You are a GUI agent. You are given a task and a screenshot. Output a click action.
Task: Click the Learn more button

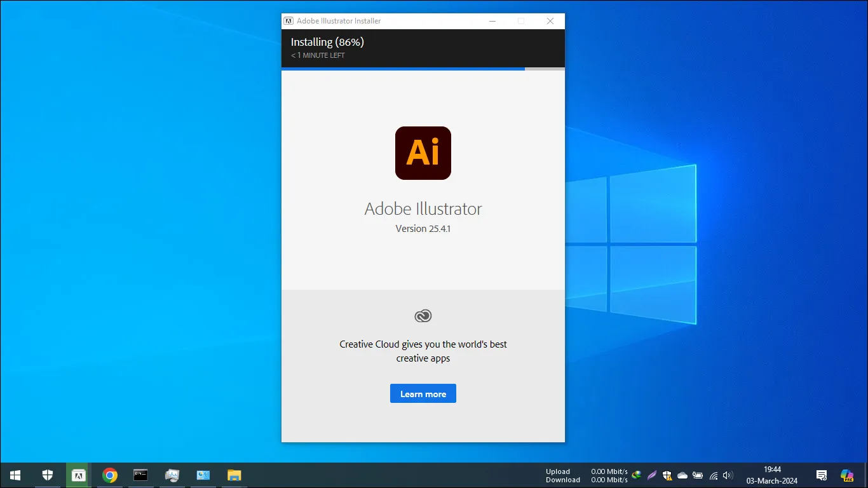coord(423,394)
